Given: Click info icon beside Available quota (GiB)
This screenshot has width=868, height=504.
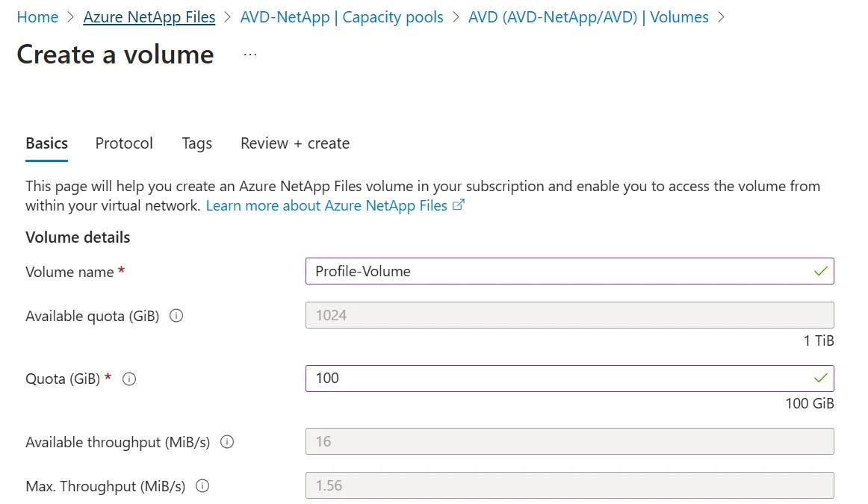Looking at the screenshot, I should [x=176, y=316].
